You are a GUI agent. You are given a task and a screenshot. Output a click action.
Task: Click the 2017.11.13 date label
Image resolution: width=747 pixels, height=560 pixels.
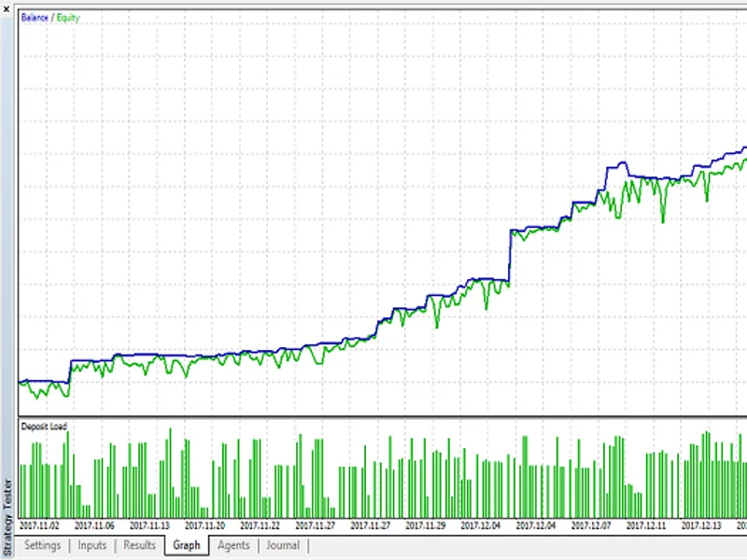click(149, 525)
